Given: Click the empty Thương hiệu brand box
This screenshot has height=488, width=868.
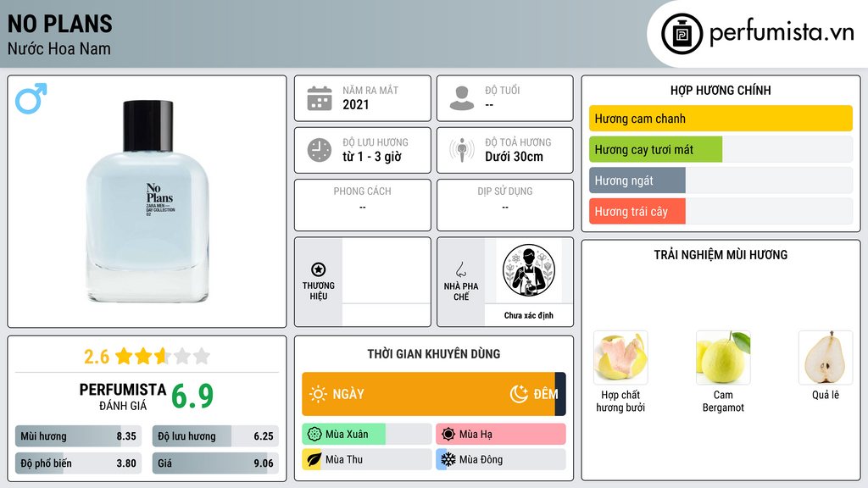Looking at the screenshot, I should 387,281.
